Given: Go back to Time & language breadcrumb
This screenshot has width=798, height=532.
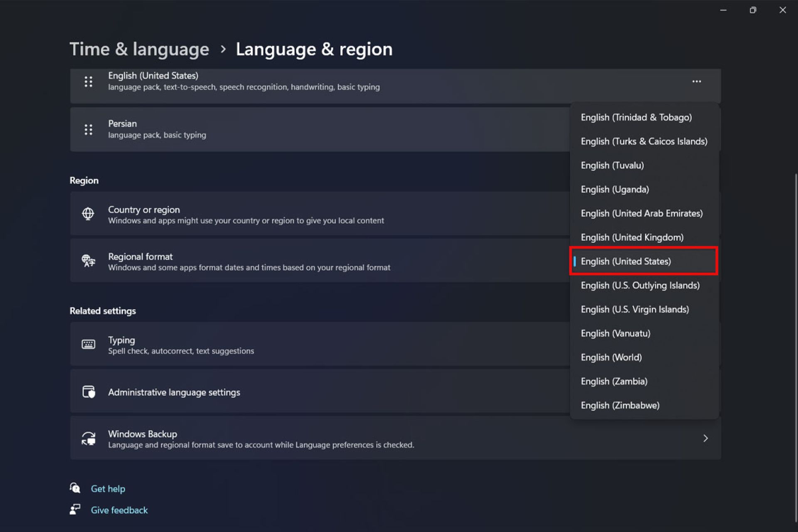Looking at the screenshot, I should tap(139, 49).
